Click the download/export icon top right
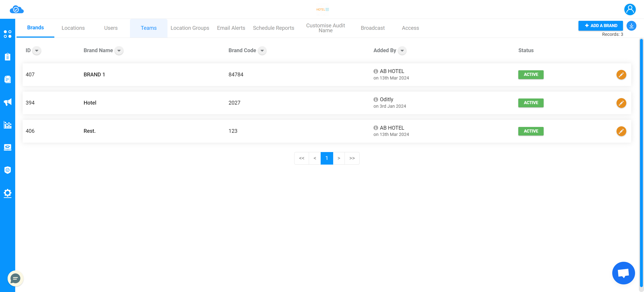The height and width of the screenshot is (292, 644). (x=631, y=26)
